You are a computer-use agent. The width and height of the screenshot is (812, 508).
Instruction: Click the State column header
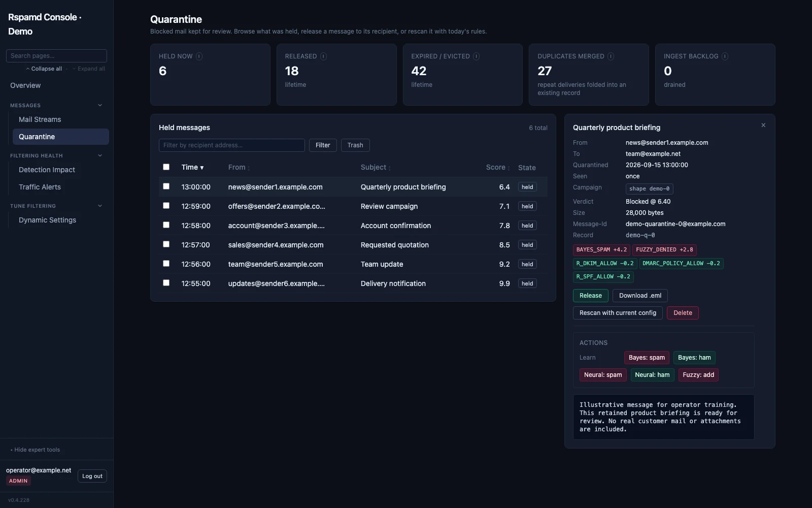coord(527,168)
